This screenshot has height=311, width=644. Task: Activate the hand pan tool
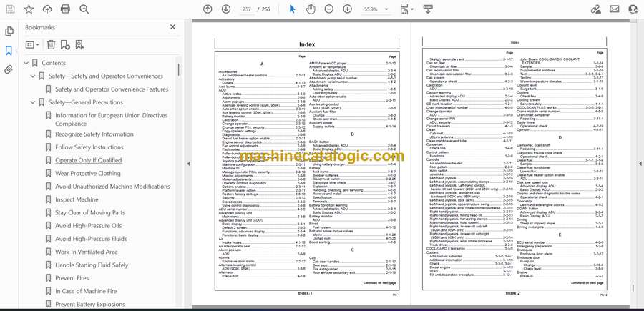point(311,9)
